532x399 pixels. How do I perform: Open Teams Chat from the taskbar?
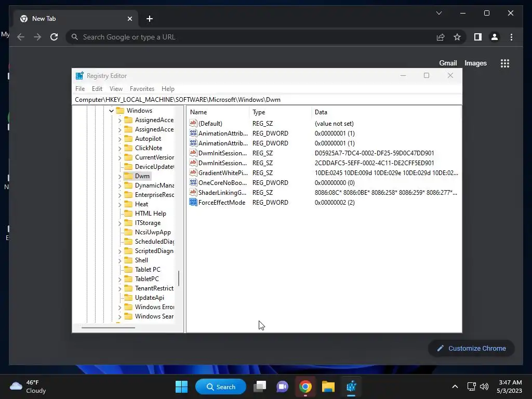[282, 387]
